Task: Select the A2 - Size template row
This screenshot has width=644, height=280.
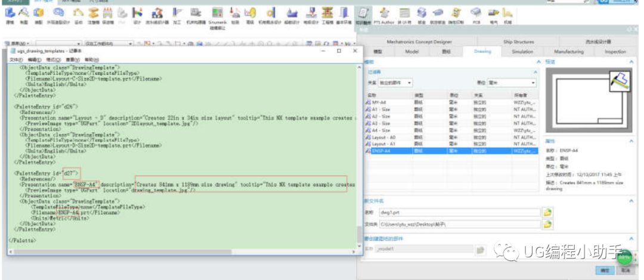Action: click(451, 116)
